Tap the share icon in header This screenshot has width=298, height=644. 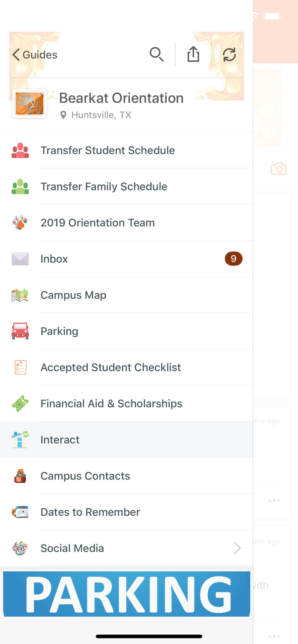[x=193, y=54]
